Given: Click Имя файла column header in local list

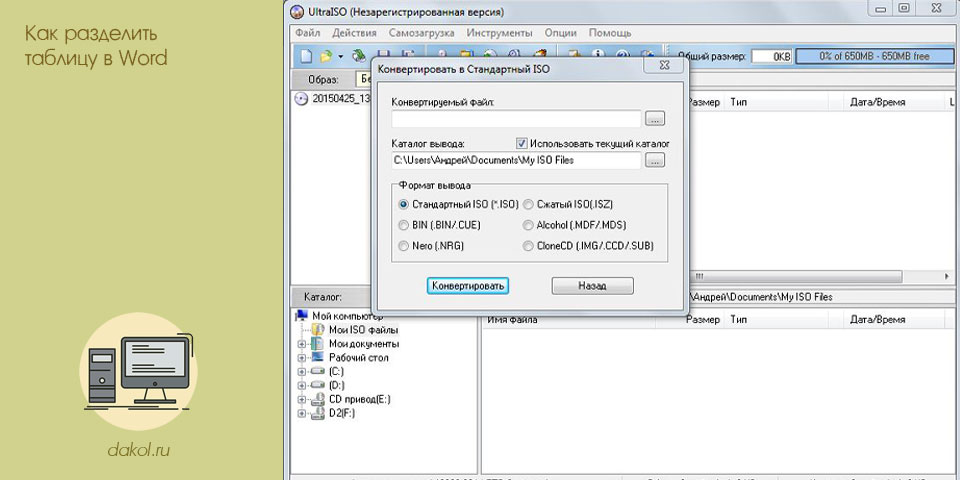Looking at the screenshot, I should click(569, 320).
